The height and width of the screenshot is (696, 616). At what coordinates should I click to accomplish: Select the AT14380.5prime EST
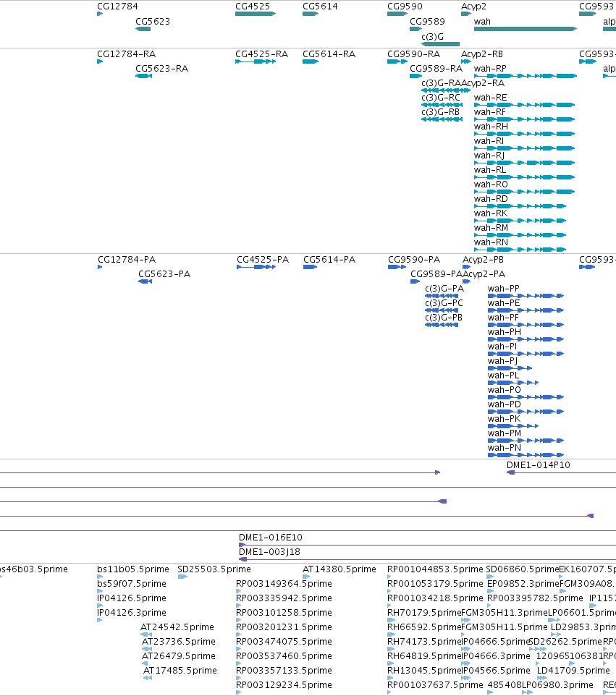tap(306, 577)
